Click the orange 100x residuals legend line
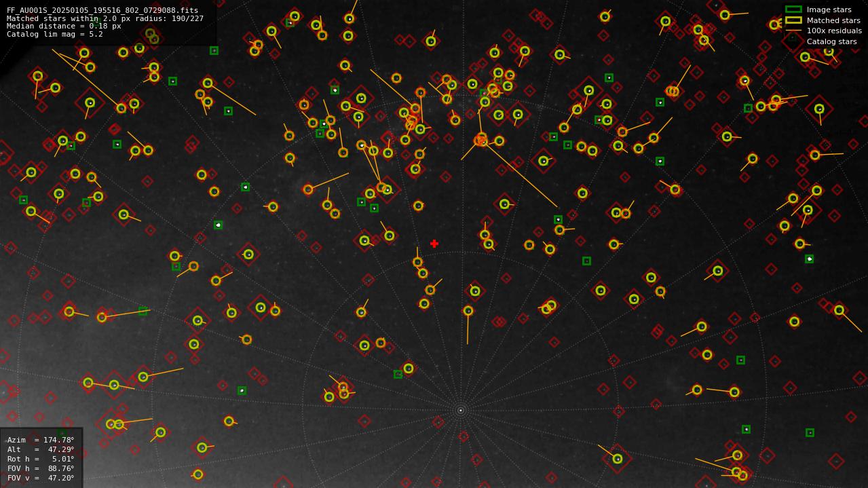Viewport: 868px width, 488px height. click(x=793, y=31)
